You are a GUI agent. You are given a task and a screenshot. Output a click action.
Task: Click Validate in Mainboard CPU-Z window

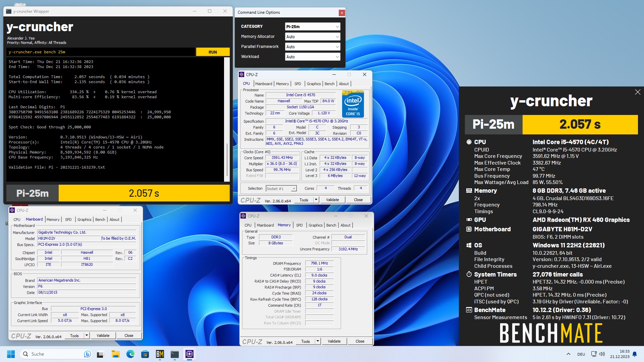click(103, 336)
